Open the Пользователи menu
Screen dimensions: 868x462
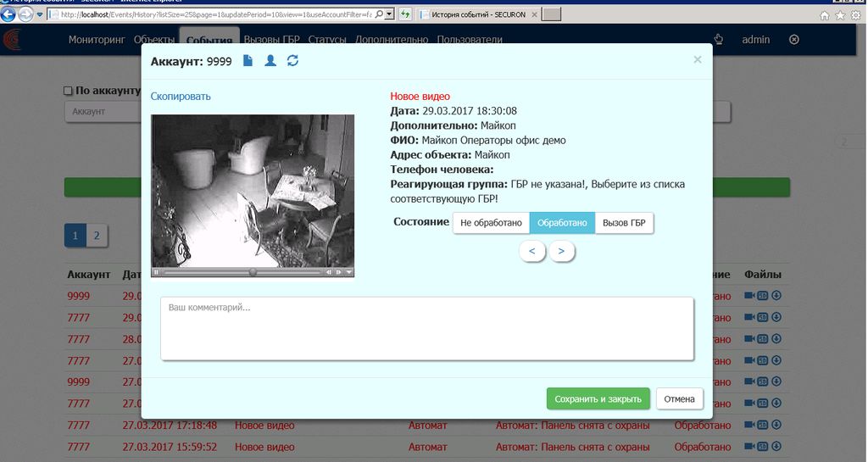click(x=470, y=39)
